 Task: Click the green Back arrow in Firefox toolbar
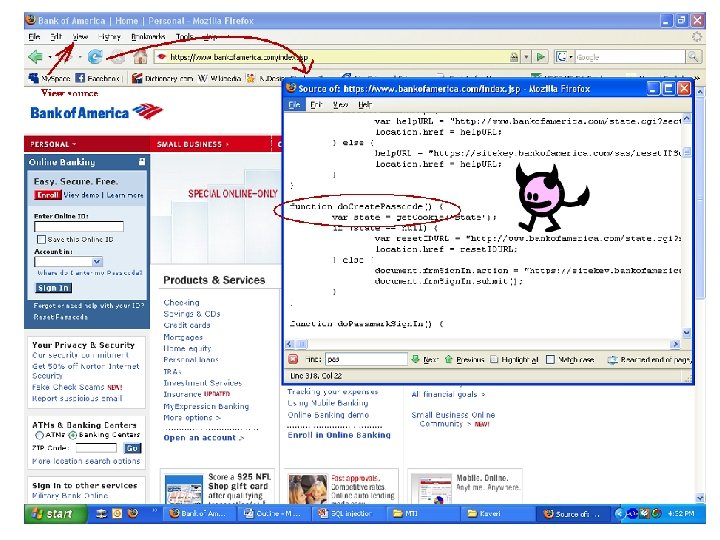pyautogui.click(x=35, y=57)
